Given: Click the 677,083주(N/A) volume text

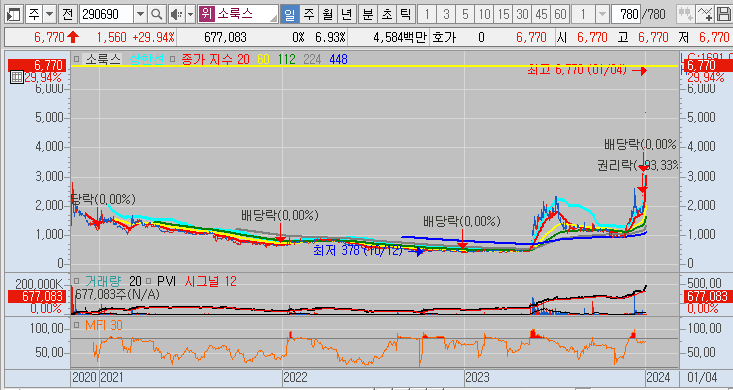Looking at the screenshot, I should tap(117, 294).
